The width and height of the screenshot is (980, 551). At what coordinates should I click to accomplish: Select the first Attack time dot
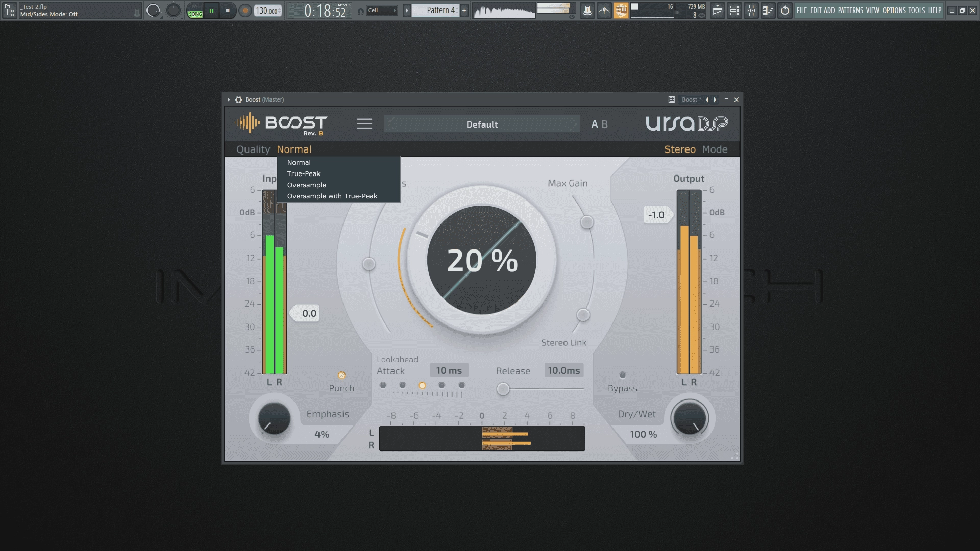(x=383, y=385)
